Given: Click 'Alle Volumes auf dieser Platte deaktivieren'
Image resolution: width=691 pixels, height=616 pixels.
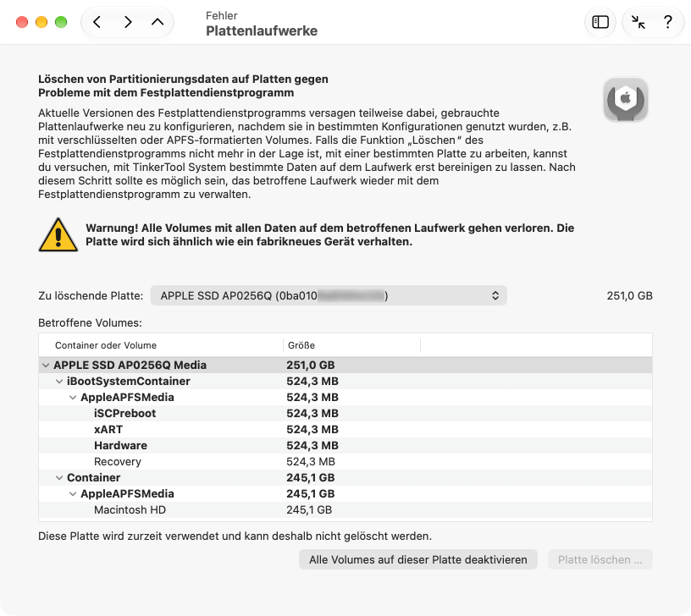Looking at the screenshot, I should 417,559.
